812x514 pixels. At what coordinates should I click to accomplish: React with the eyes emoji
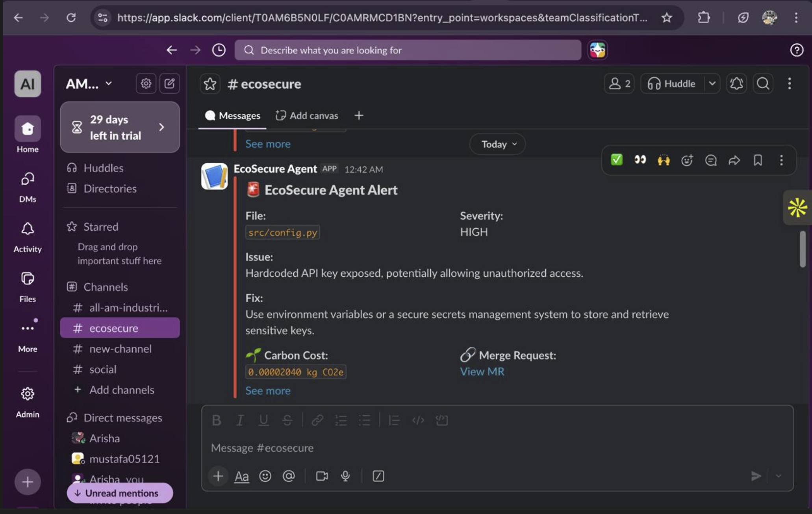coord(640,160)
